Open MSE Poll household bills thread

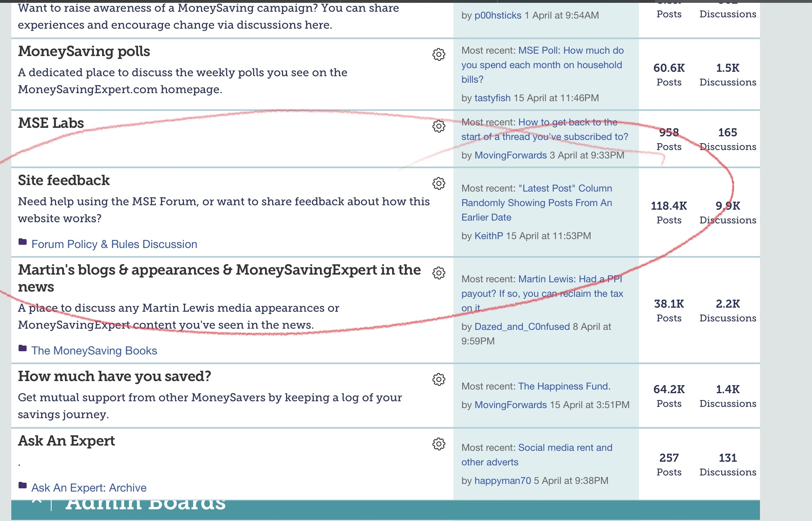click(x=543, y=65)
